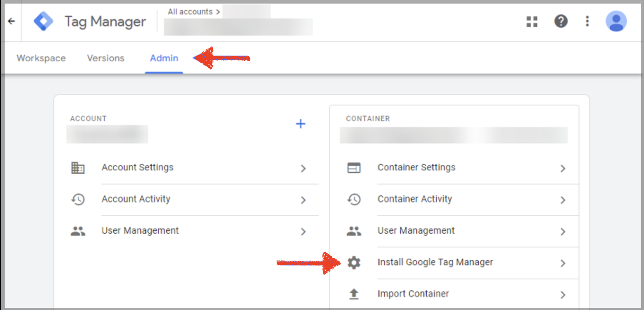Screen dimensions: 644x310
Task: Switch to the Workspace tab
Action: pos(41,58)
